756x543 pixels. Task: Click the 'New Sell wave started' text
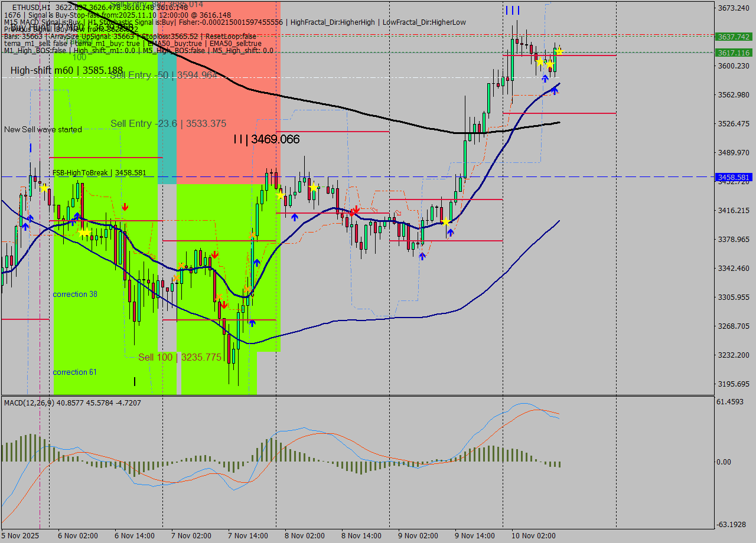[44, 129]
